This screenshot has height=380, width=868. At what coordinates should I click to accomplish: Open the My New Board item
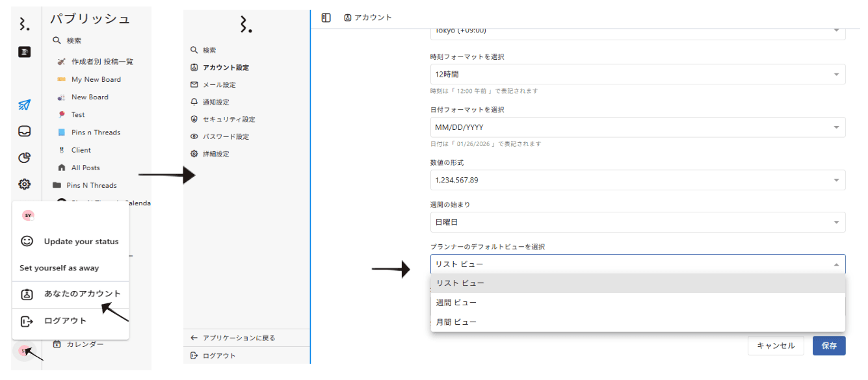coord(96,79)
